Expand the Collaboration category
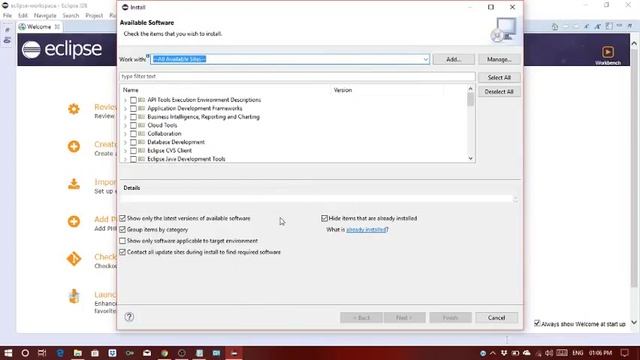 click(x=125, y=134)
